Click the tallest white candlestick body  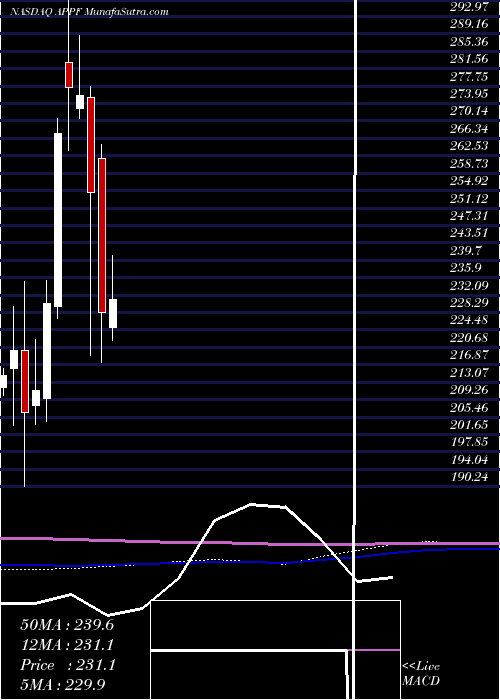point(58,220)
